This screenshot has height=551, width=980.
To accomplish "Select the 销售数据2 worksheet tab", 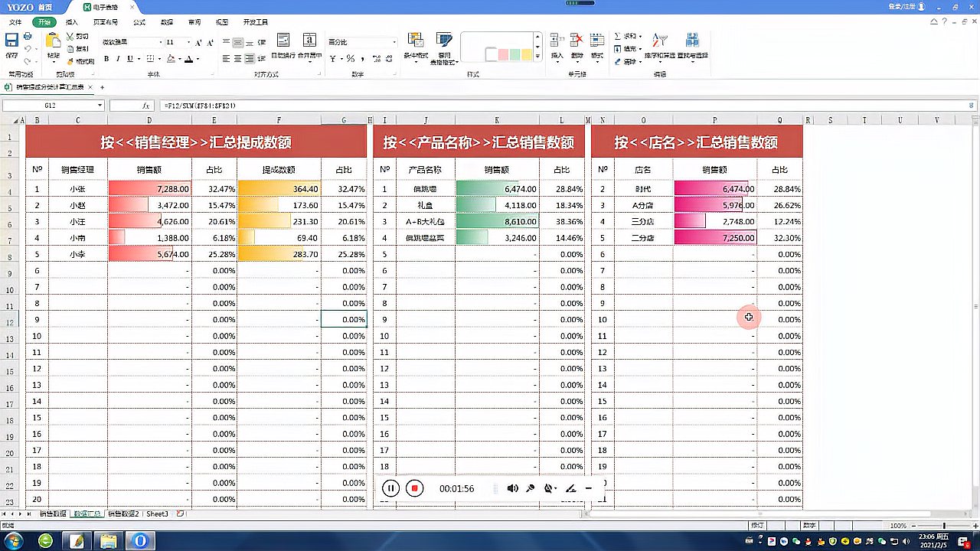I will pyautogui.click(x=123, y=514).
